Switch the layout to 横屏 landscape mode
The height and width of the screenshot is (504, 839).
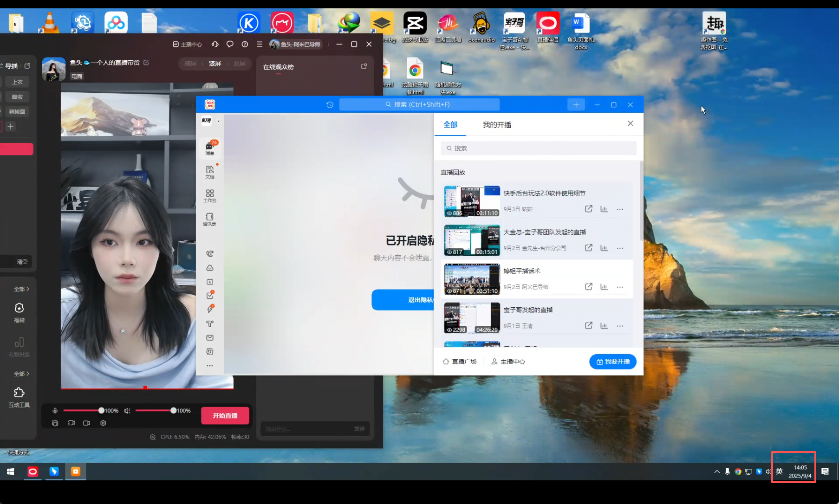(190, 64)
